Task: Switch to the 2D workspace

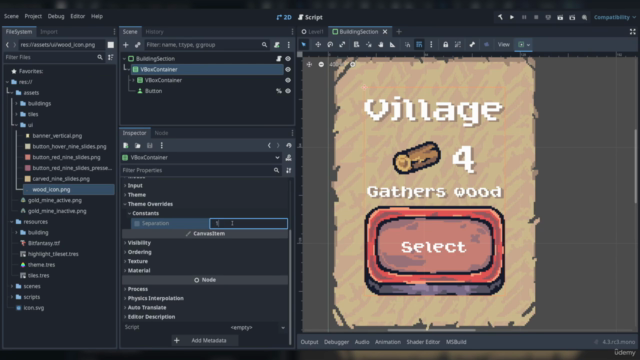Action: click(x=284, y=17)
